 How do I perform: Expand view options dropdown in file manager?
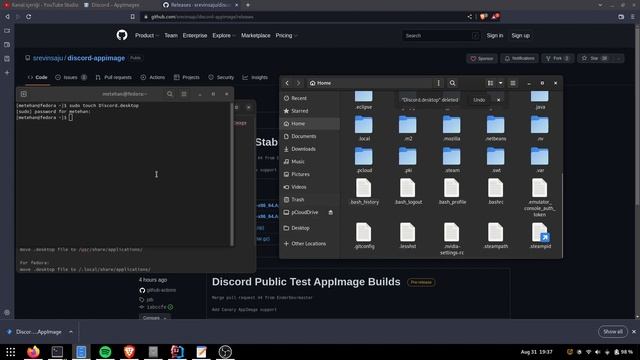(x=500, y=83)
